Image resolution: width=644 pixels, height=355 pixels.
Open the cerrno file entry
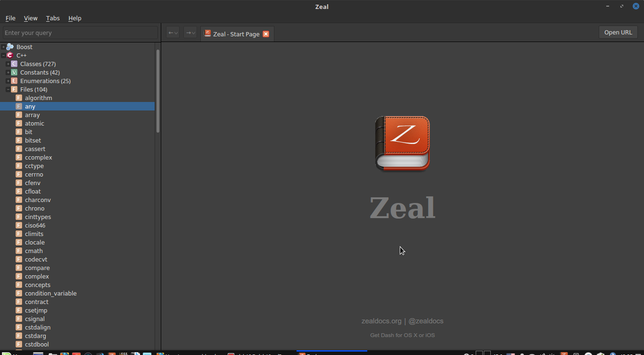(34, 174)
